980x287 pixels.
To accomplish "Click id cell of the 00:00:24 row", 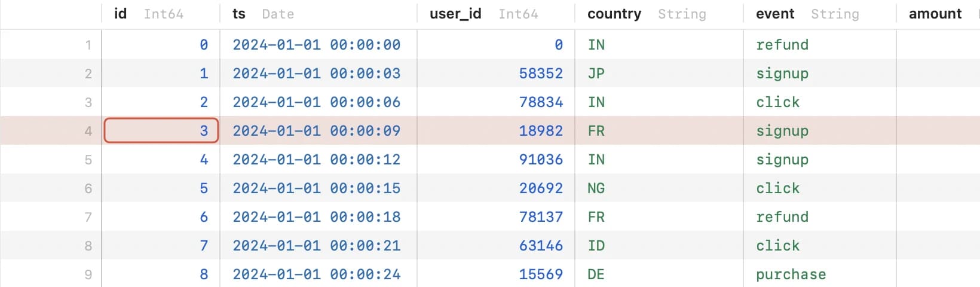I will 161,274.
